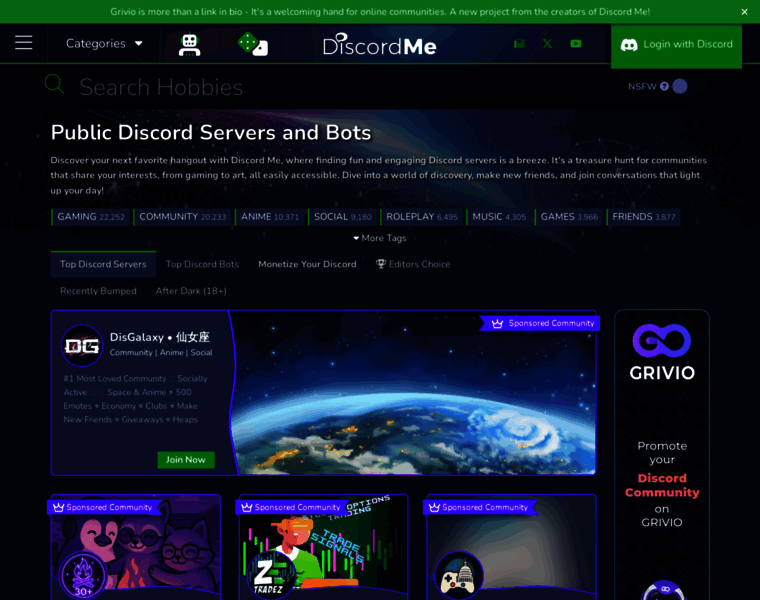760x600 pixels.
Task: Open the hamburger menu
Action: point(23,43)
